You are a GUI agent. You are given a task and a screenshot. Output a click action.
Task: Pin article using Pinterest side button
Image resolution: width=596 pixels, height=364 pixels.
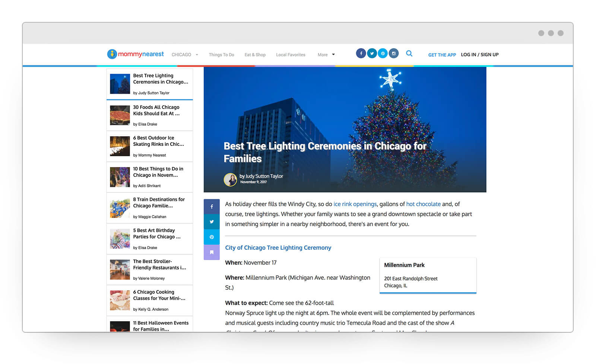tap(212, 237)
